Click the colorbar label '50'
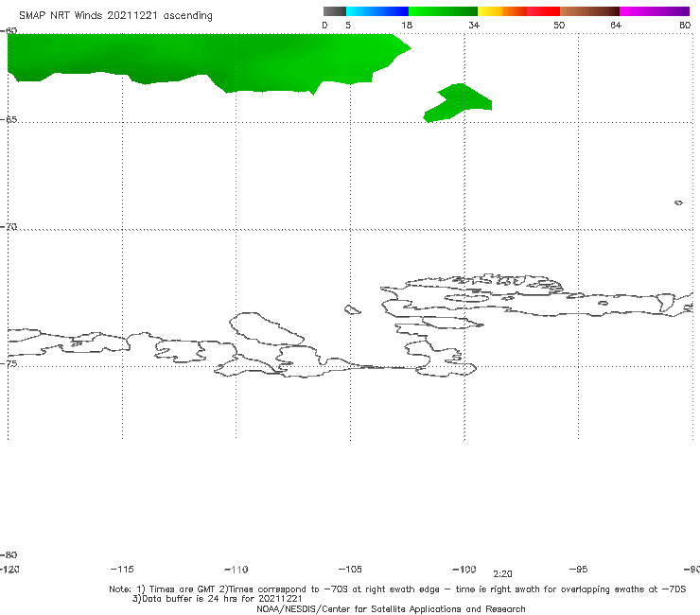The image size is (700, 615). coord(559,25)
